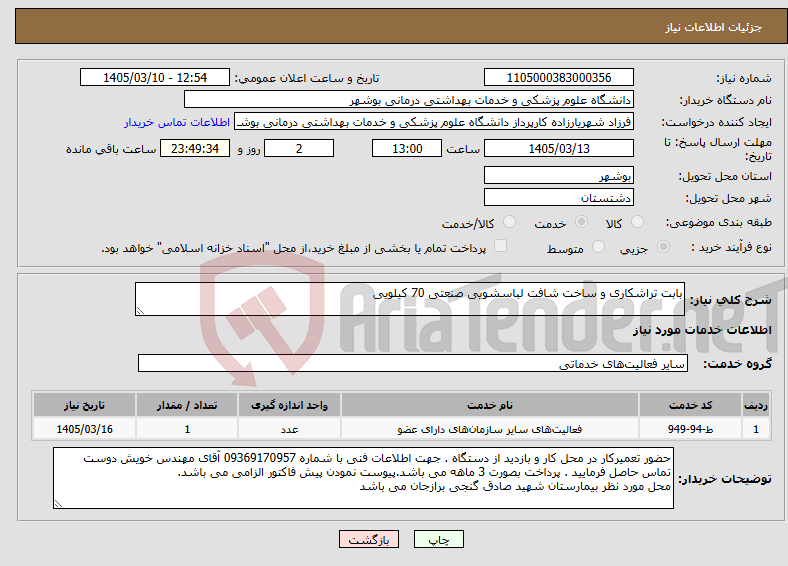Click the need description textarea resize handle
Viewport: 788px width, 566px height.
tap(140, 311)
